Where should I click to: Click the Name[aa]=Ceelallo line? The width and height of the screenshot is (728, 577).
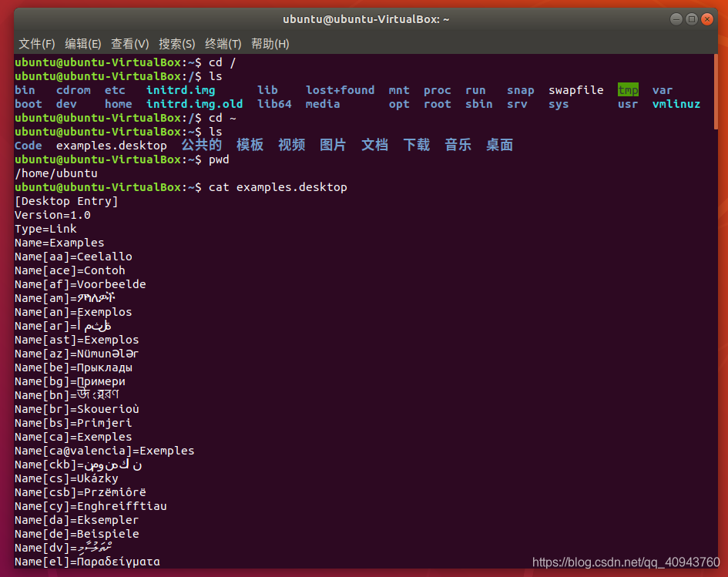(x=73, y=257)
